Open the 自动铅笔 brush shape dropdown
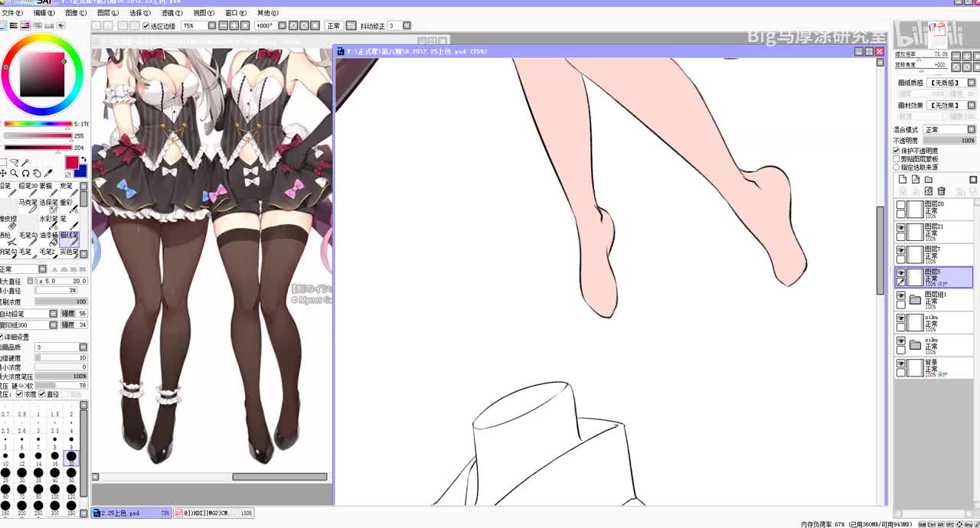Screen dimensions: 980x528 [54, 314]
